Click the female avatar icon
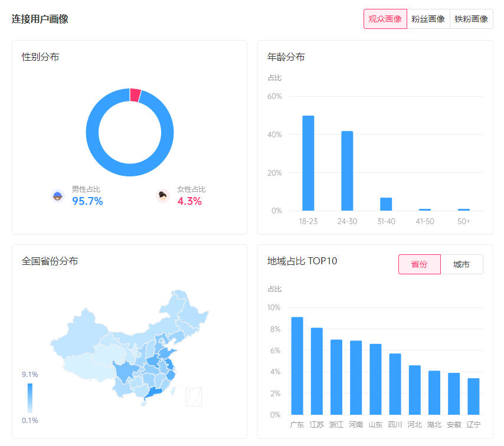The height and width of the screenshot is (446, 504). (163, 196)
